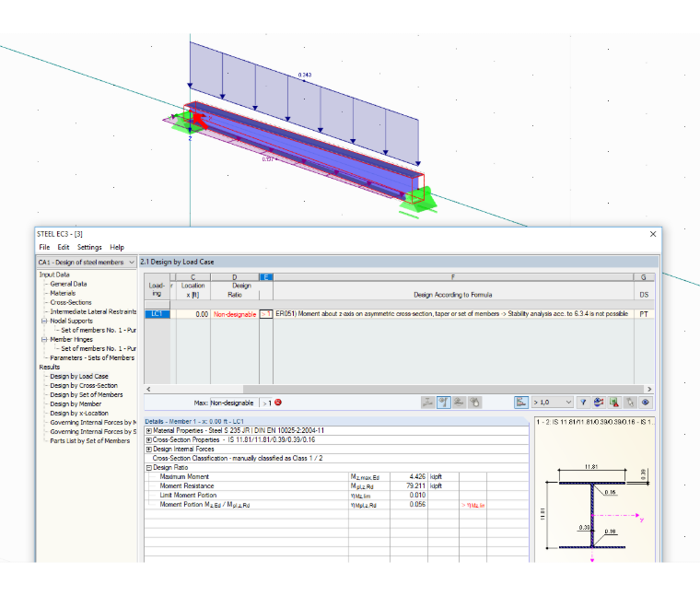Click the first grayed cross-section filter icon
The width and height of the screenshot is (700, 596).
(x=427, y=403)
